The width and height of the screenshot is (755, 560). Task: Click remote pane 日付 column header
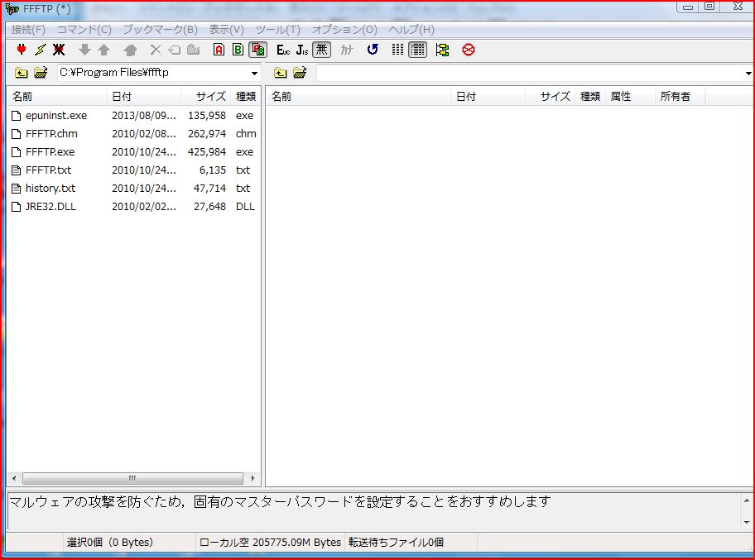pyautogui.click(x=488, y=97)
